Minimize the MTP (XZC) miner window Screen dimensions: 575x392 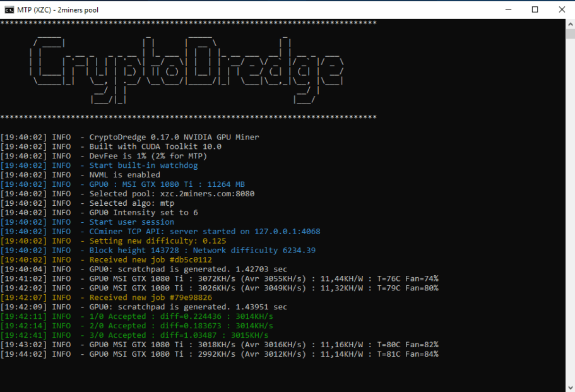tap(506, 9)
